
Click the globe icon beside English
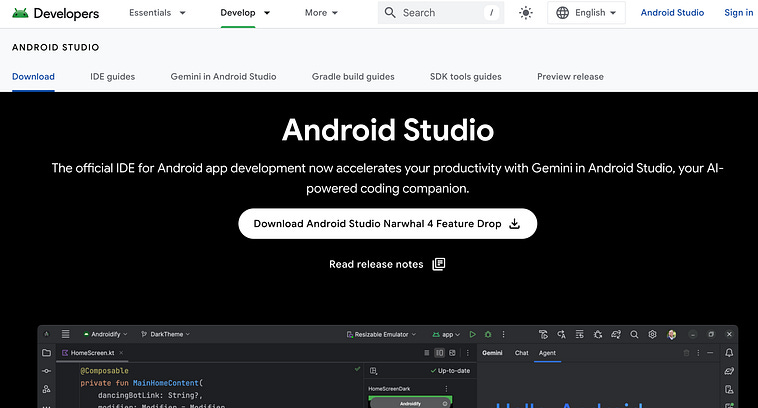coord(562,13)
